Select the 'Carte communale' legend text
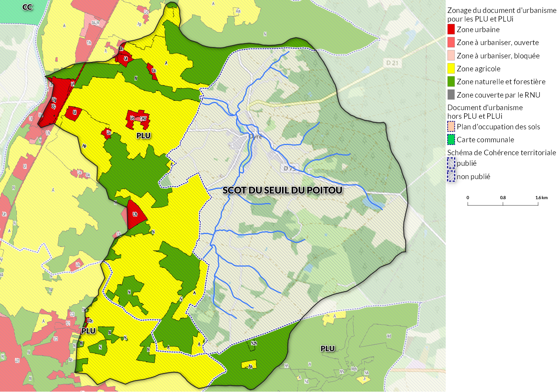 pos(486,140)
